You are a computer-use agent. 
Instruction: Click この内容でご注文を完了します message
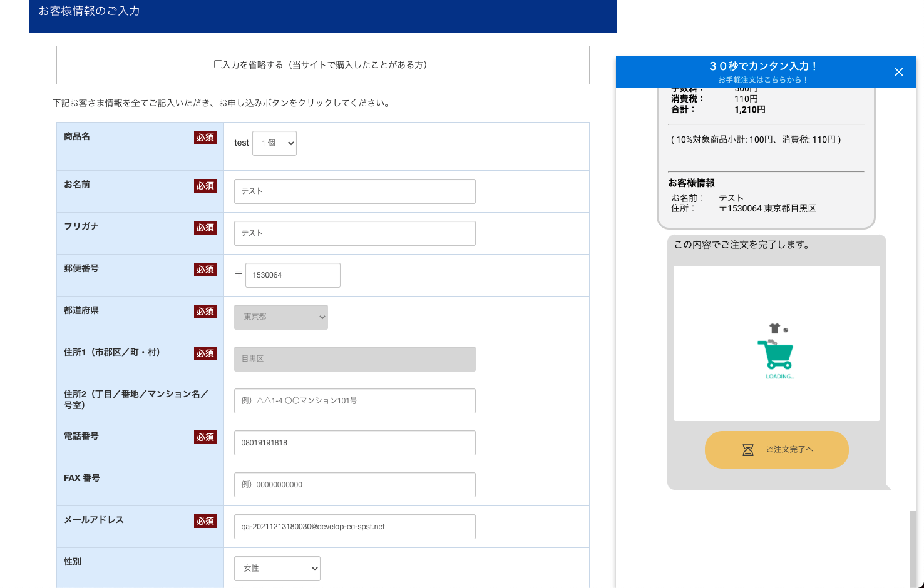[x=742, y=245]
